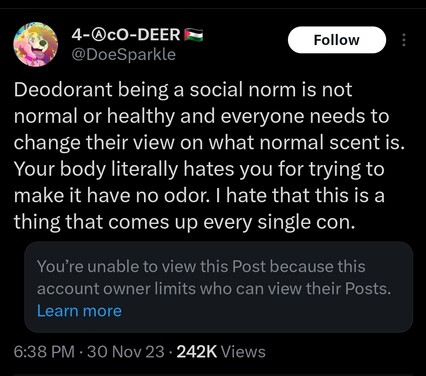Screen dimensions: 426x376
Task: Click the line "normal or healthy and everyone needs"
Action: [201, 116]
